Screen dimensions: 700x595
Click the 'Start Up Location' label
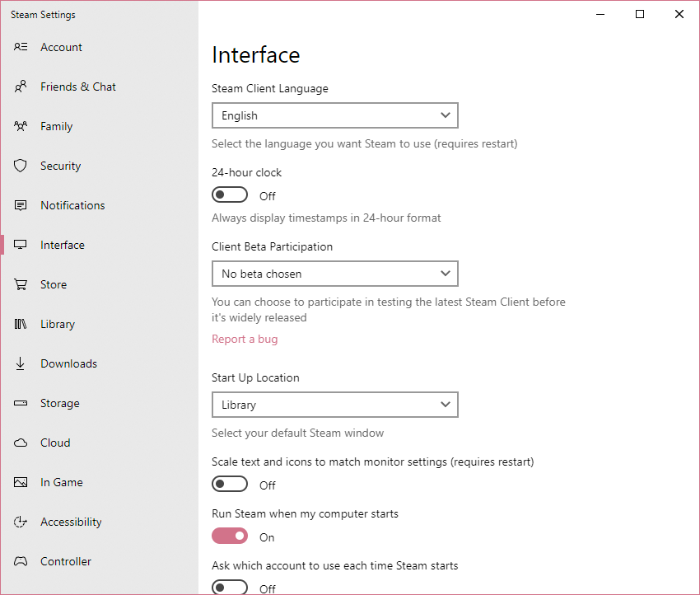255,378
